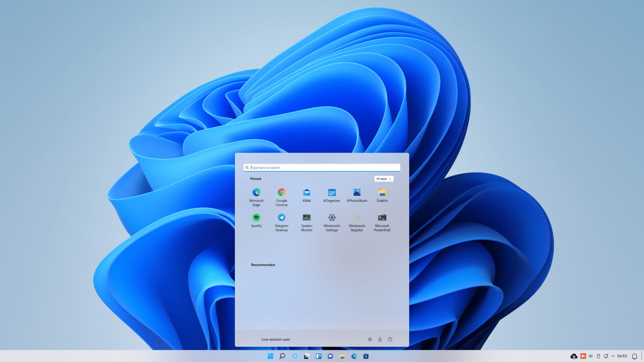Click the start menu settings gear icon

click(x=370, y=339)
